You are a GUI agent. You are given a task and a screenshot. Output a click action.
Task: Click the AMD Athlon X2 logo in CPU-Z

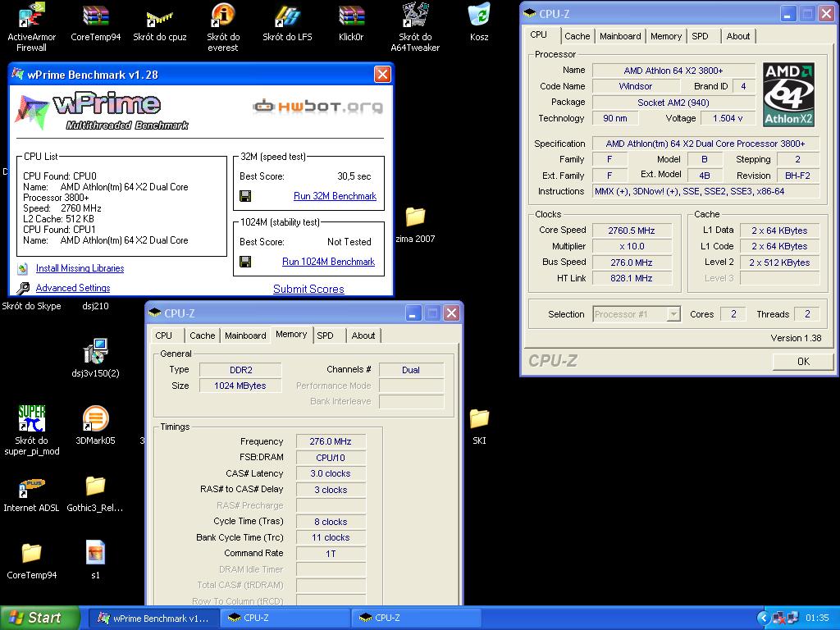788,94
